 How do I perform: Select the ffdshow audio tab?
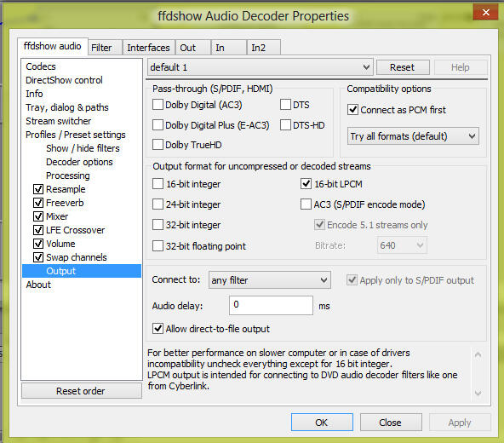53,46
